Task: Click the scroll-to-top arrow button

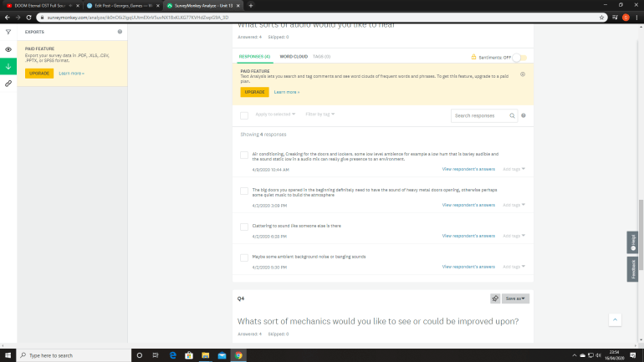Action: click(615, 319)
